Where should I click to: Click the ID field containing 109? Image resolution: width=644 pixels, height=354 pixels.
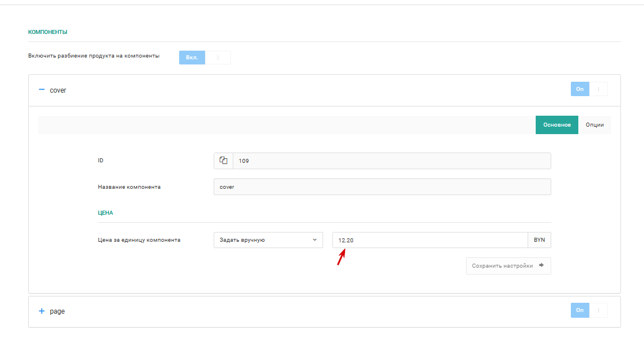[392, 161]
